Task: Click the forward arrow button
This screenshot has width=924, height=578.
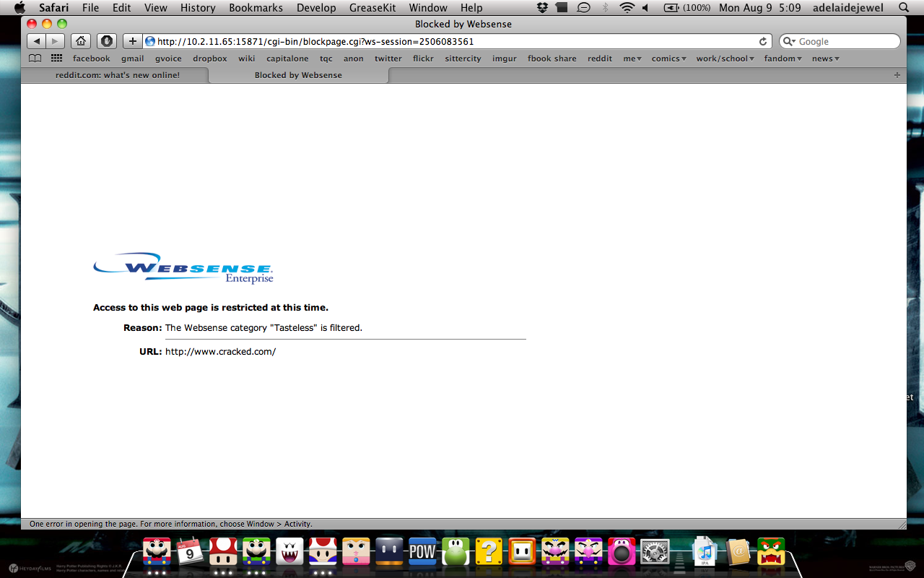Action: click(56, 41)
